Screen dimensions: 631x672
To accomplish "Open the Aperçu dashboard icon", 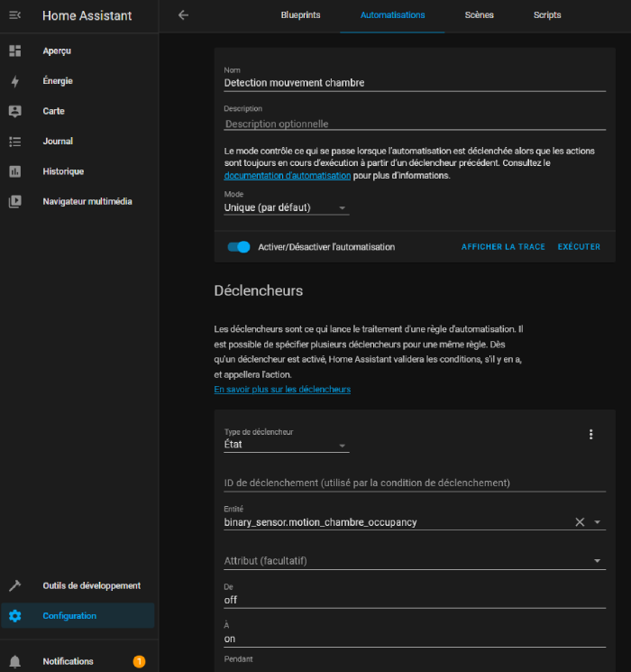I will coord(14,51).
